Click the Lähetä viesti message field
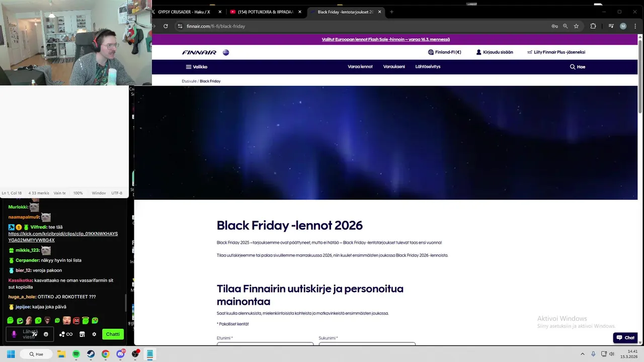 [x=30, y=334]
